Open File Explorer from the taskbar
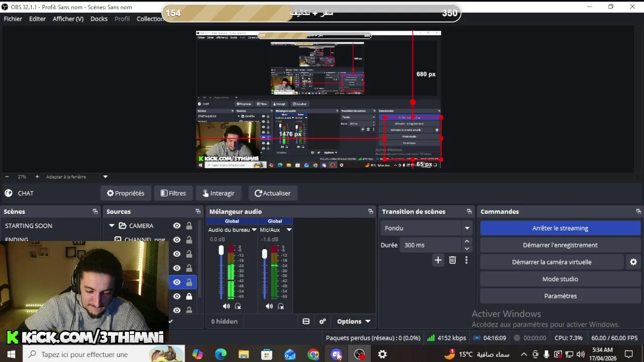644x362 pixels. point(244,354)
